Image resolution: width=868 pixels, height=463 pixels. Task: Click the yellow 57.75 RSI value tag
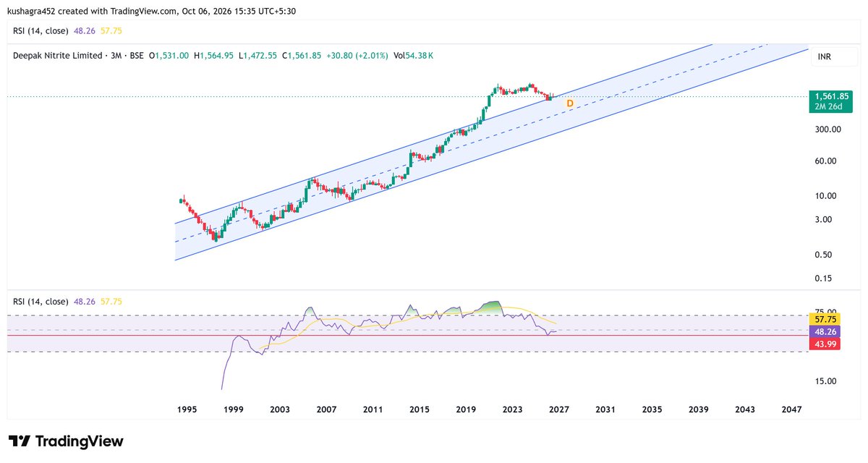(x=826, y=318)
